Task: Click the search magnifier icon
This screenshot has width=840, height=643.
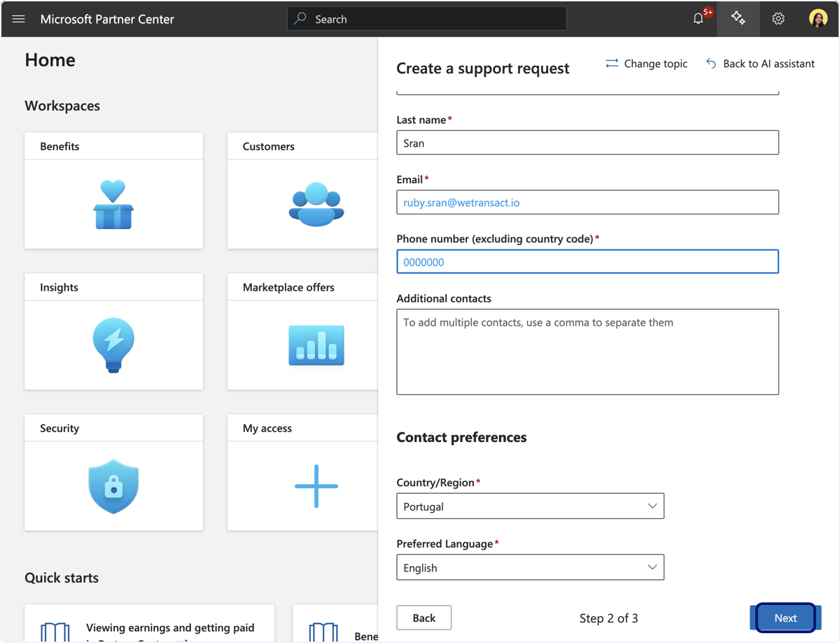Action: point(300,19)
